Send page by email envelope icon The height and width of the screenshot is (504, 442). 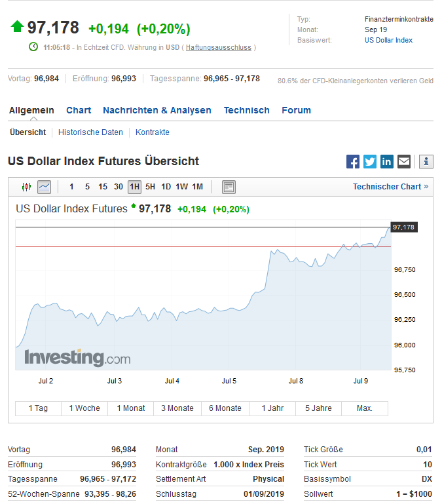tap(404, 162)
